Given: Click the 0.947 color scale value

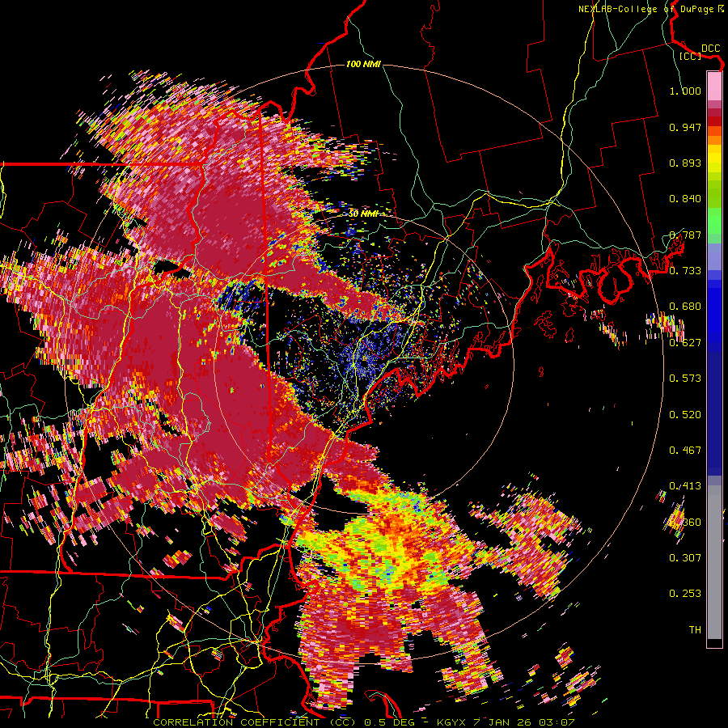Looking at the screenshot, I should [x=685, y=127].
